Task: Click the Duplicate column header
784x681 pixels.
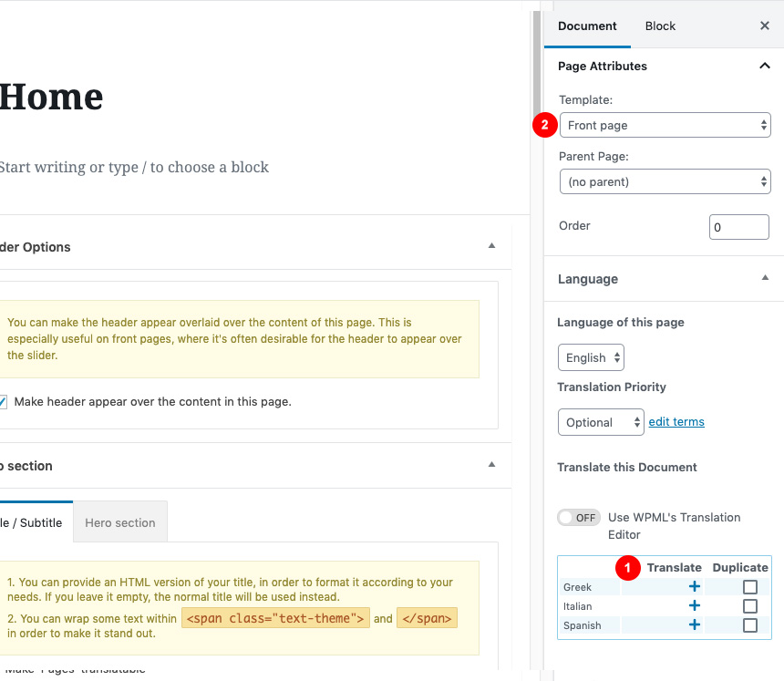Action: coord(740,567)
